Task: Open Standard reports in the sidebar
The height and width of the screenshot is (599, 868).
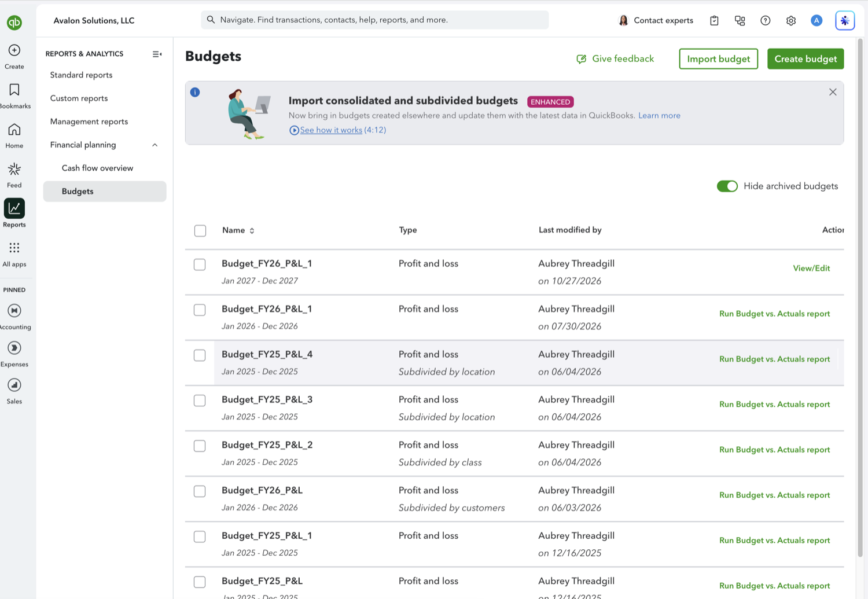Action: [82, 75]
